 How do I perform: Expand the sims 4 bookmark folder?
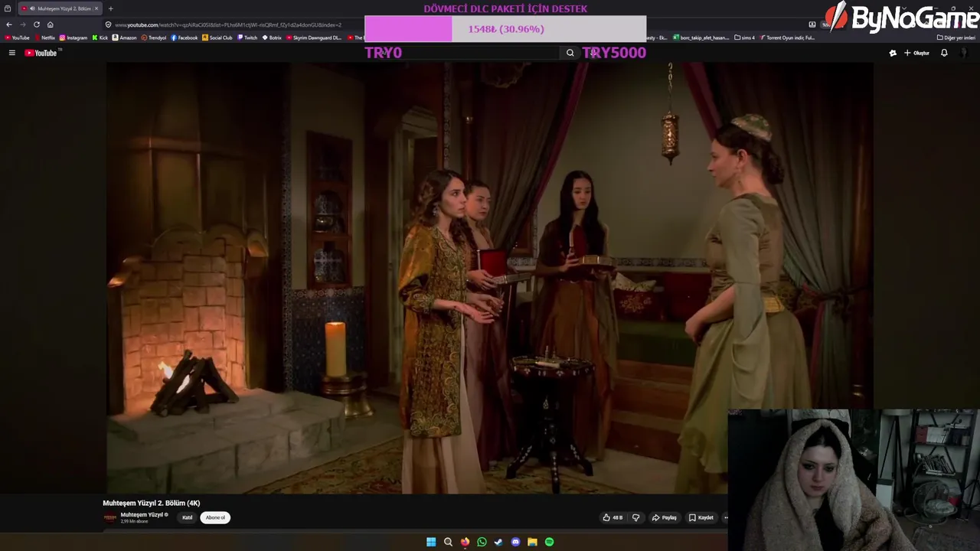click(744, 37)
